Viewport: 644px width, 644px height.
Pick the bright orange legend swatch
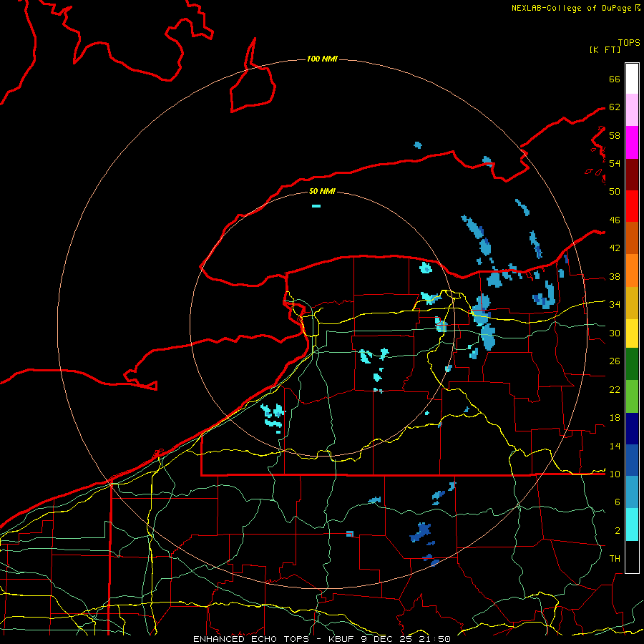point(632,270)
